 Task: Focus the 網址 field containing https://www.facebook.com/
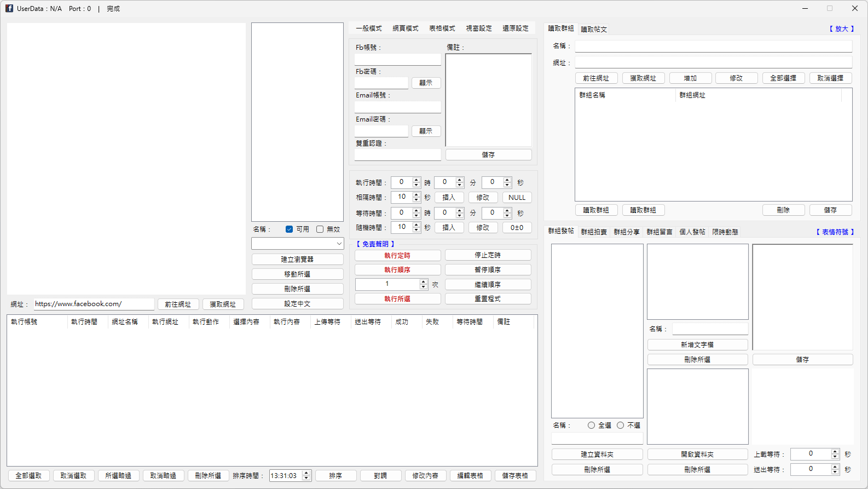click(94, 304)
